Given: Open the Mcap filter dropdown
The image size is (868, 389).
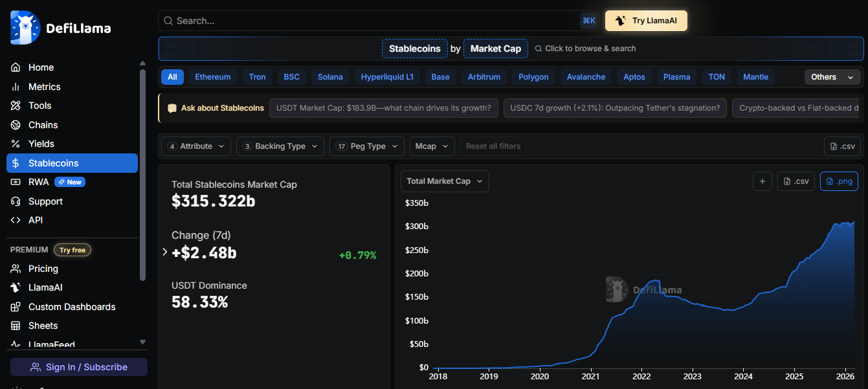Looking at the screenshot, I should pos(432,146).
